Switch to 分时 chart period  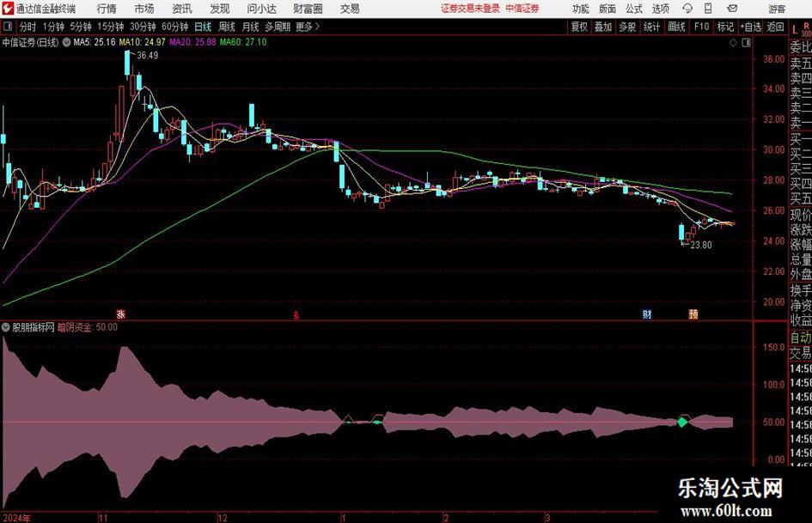click(x=27, y=27)
